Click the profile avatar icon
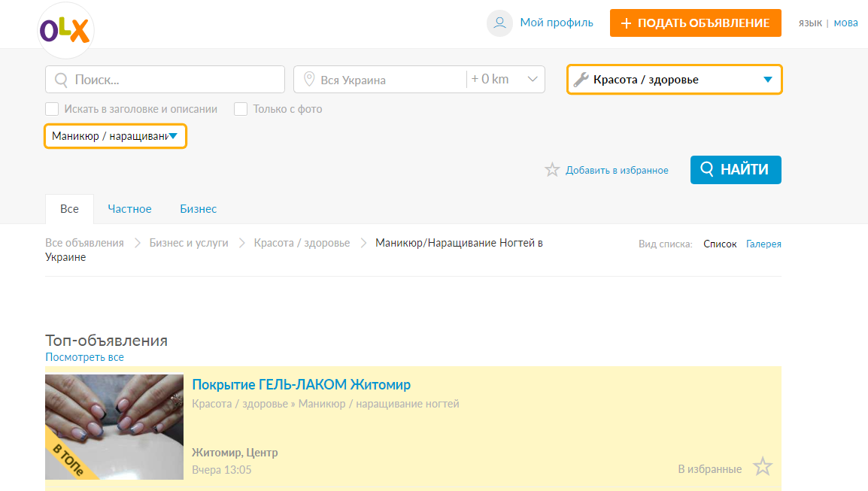 pos(499,23)
